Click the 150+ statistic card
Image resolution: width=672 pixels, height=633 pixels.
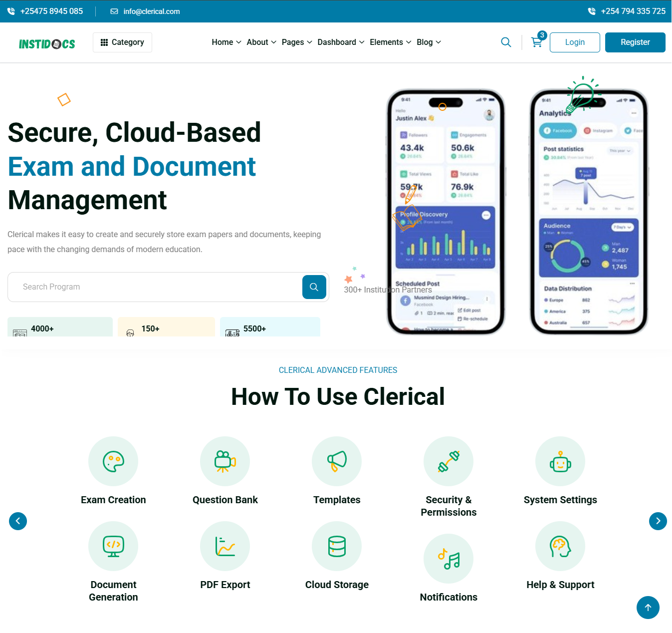point(166,327)
